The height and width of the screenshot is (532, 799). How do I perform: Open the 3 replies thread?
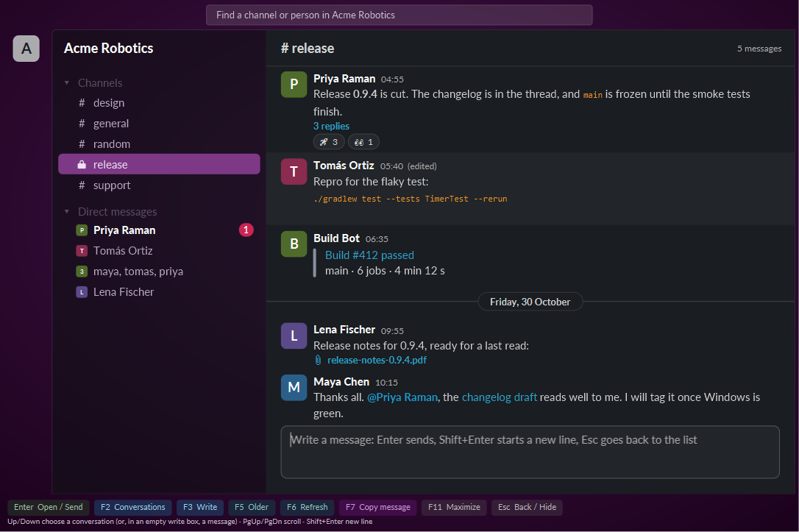pos(331,127)
